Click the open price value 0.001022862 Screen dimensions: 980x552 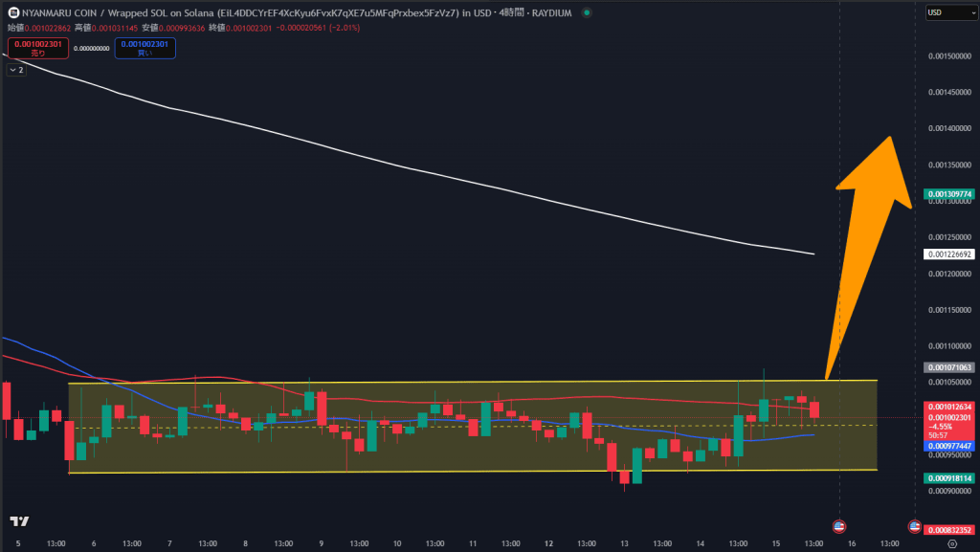click(x=48, y=28)
